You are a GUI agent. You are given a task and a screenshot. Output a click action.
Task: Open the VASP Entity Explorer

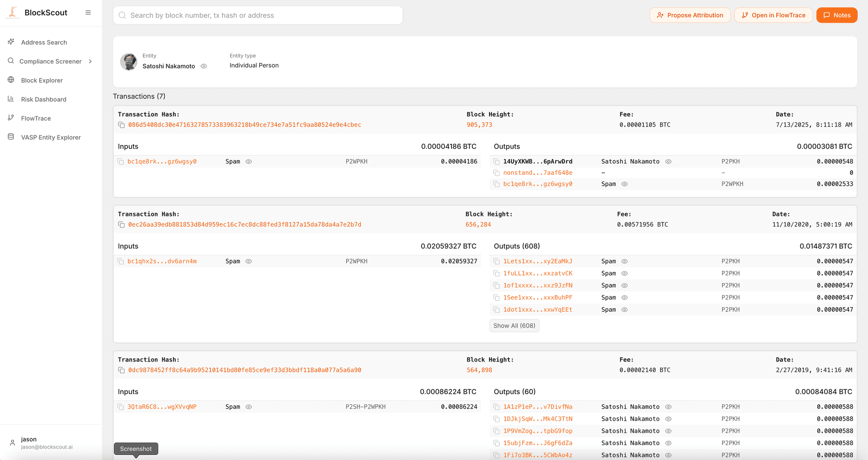point(51,137)
